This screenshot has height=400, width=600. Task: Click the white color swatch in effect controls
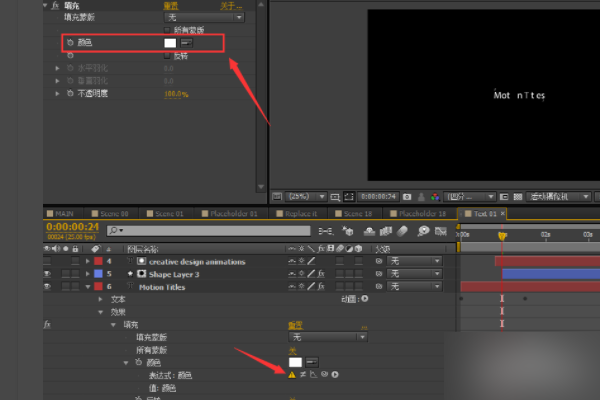pyautogui.click(x=171, y=44)
